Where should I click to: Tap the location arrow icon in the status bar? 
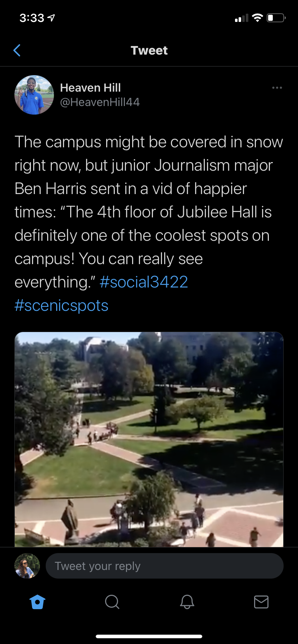pyautogui.click(x=51, y=18)
